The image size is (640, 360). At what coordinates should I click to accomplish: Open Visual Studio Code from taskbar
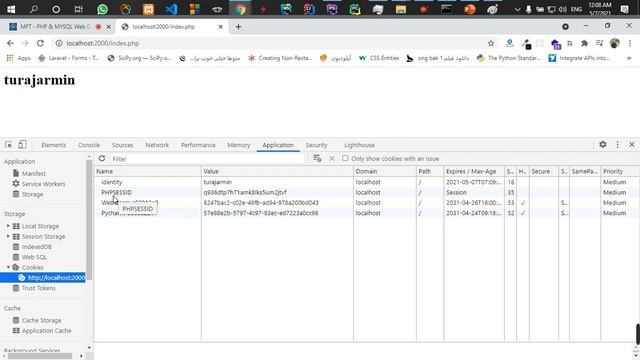click(x=171, y=9)
